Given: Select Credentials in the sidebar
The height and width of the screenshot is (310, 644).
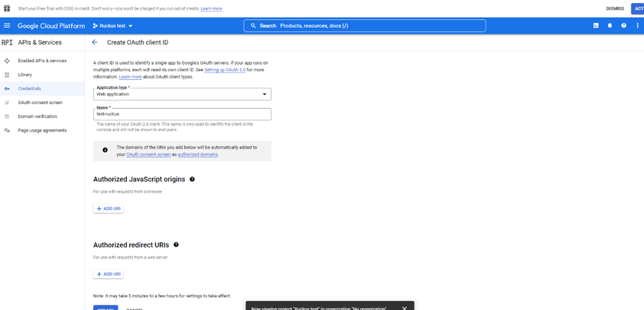Looking at the screenshot, I should tap(30, 88).
